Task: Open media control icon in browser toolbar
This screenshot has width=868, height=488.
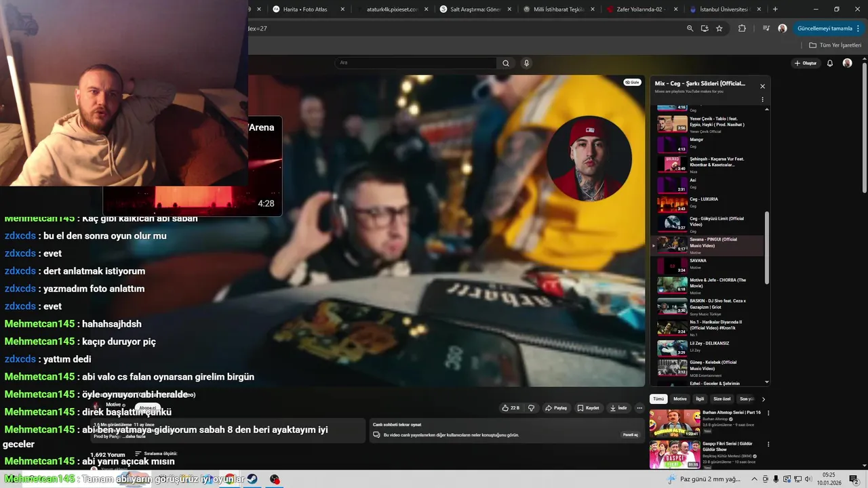Action: tap(766, 28)
